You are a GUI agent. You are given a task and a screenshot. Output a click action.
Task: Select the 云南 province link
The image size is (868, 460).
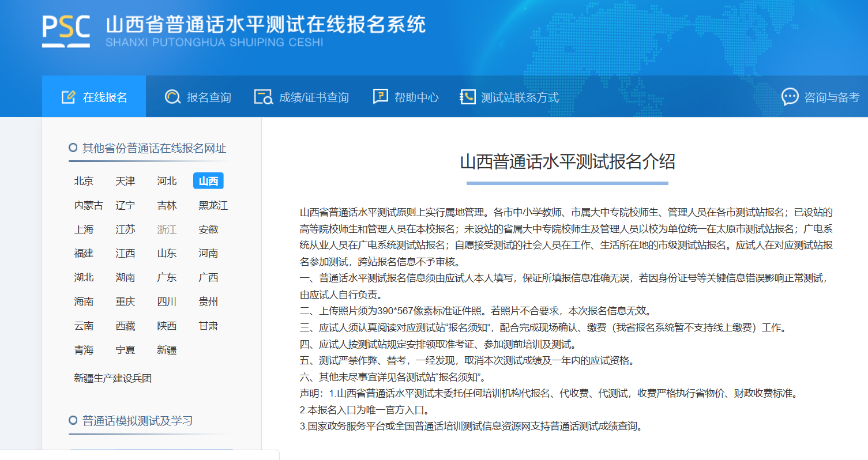[x=84, y=326]
